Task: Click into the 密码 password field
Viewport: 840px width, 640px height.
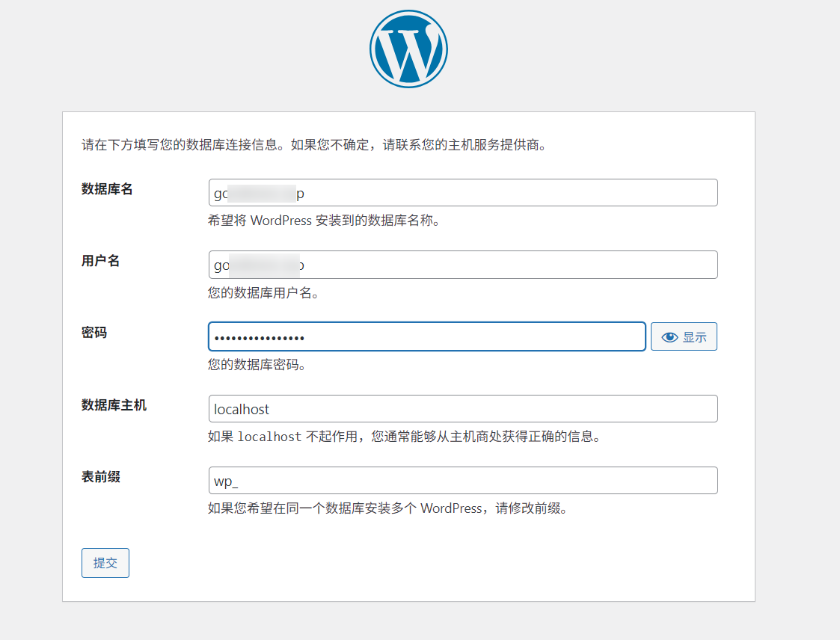Action: pyautogui.click(x=427, y=337)
